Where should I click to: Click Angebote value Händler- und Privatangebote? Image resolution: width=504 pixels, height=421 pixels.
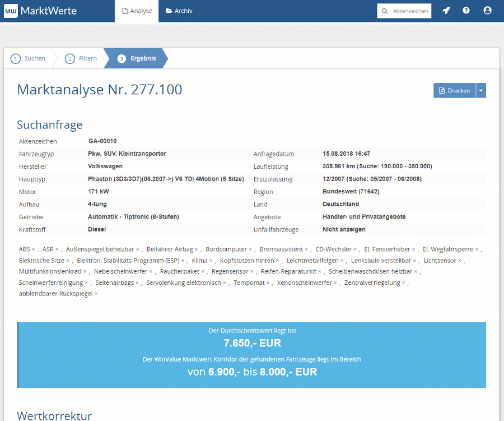[364, 216]
